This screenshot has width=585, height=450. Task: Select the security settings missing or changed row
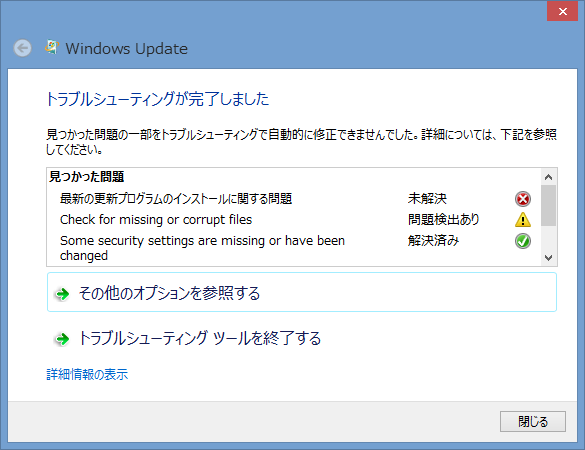pyautogui.click(x=294, y=248)
